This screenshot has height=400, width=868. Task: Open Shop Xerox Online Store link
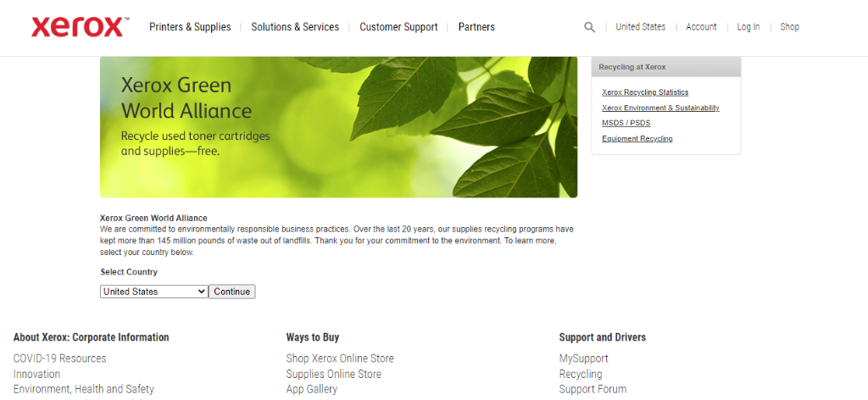point(340,358)
